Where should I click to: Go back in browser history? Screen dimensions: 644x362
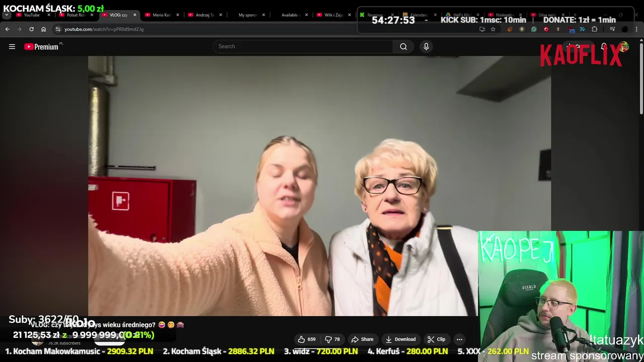click(8, 29)
